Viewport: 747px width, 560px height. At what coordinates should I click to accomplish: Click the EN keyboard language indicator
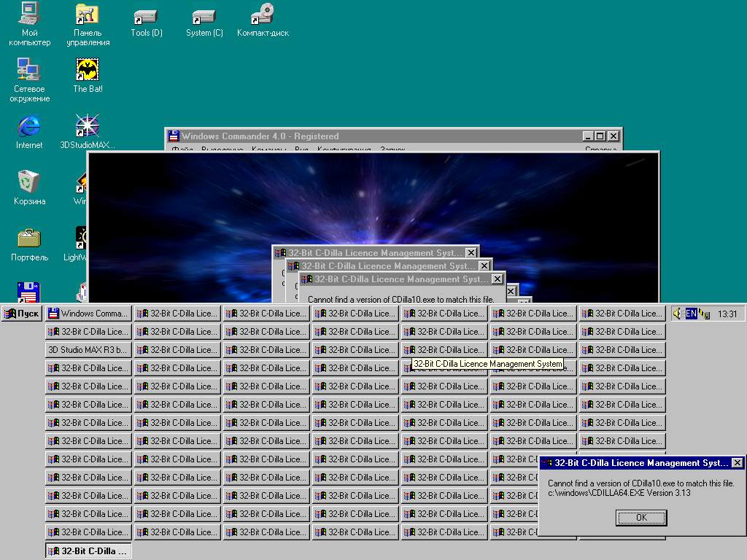click(x=691, y=314)
